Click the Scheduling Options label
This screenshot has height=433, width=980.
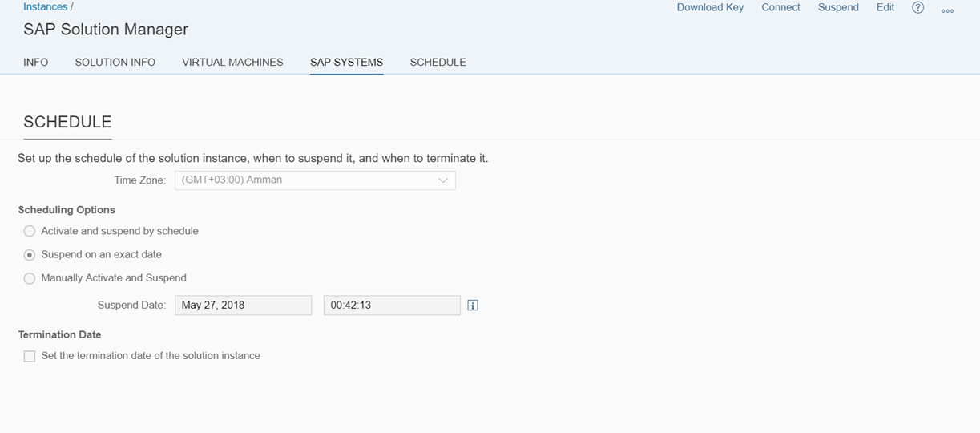tap(67, 210)
